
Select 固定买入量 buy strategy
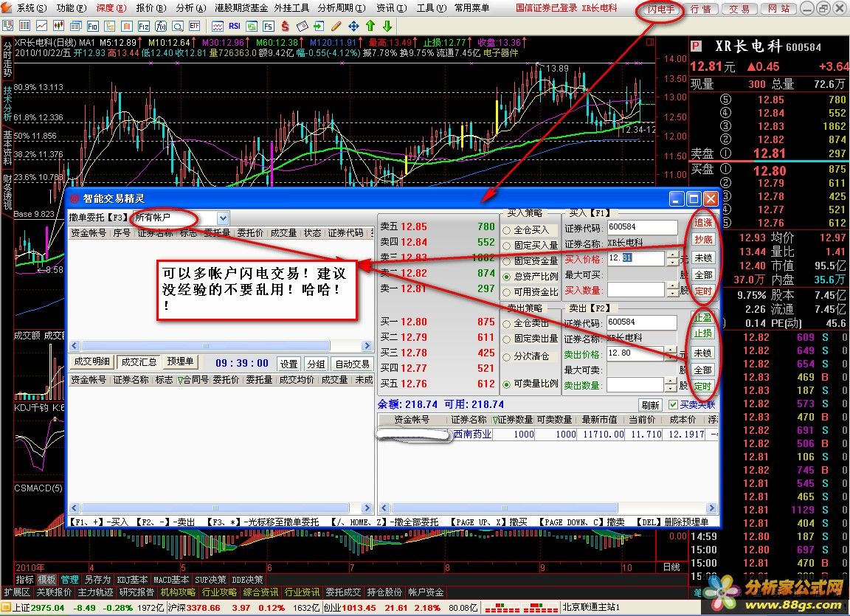point(531,246)
